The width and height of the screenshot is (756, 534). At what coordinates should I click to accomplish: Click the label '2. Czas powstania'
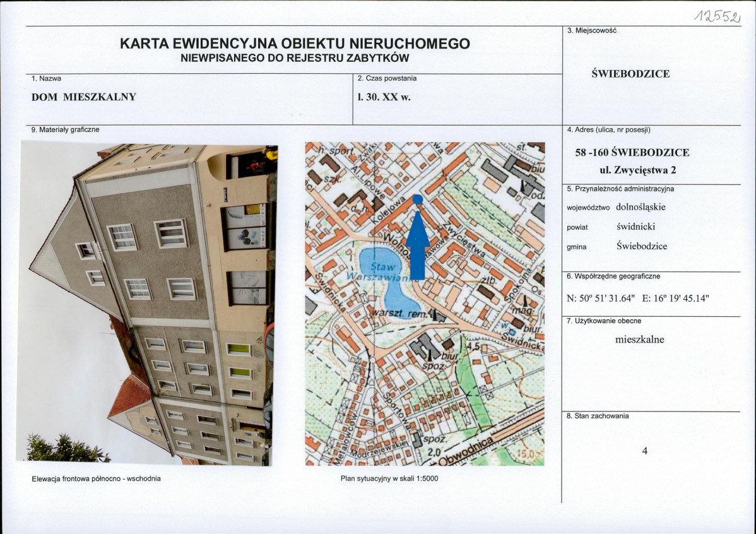point(387,78)
